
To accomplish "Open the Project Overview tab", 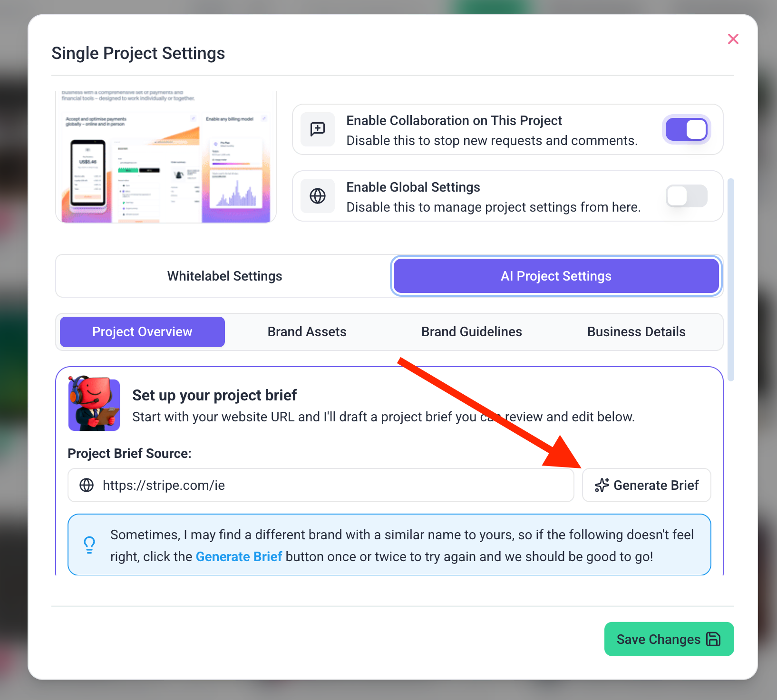I will tap(142, 332).
